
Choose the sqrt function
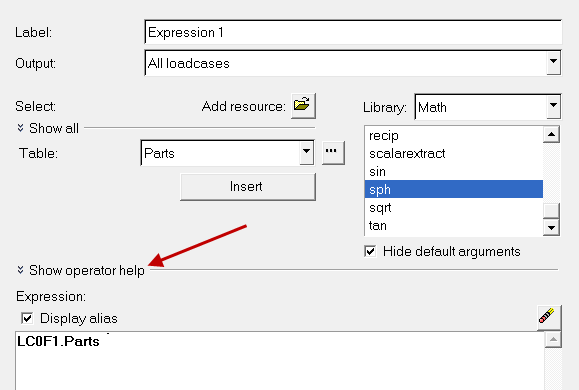point(453,208)
